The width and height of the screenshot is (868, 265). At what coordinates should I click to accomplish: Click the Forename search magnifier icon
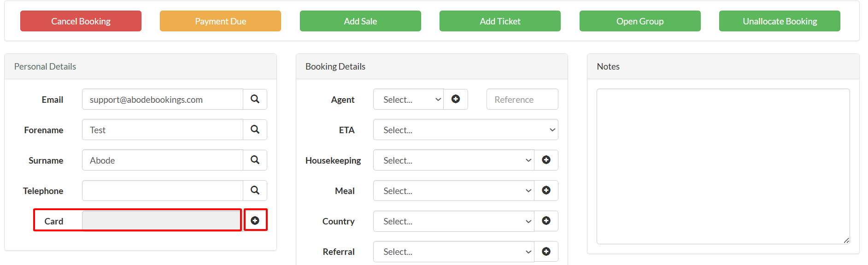tap(255, 130)
